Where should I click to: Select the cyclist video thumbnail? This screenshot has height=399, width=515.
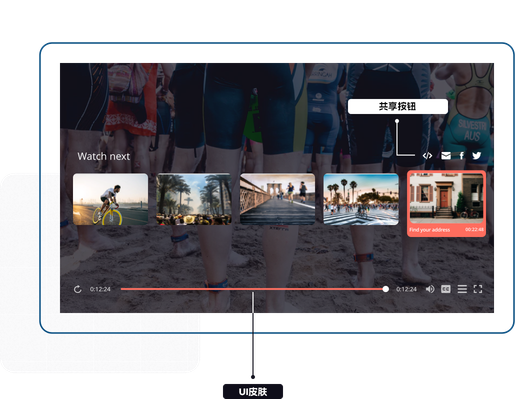(x=110, y=199)
